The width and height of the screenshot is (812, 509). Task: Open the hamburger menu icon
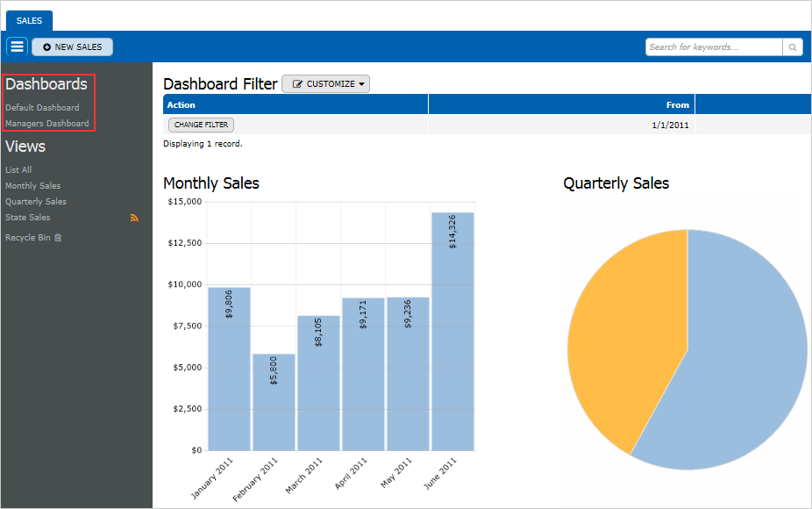pyautogui.click(x=17, y=47)
